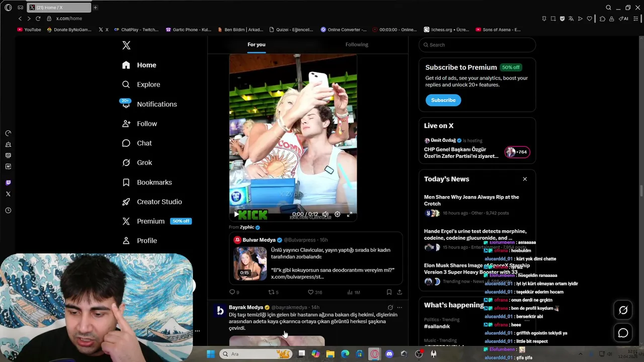Repost the tweet with 5 reposts
The image size is (644, 362).
coord(273,292)
